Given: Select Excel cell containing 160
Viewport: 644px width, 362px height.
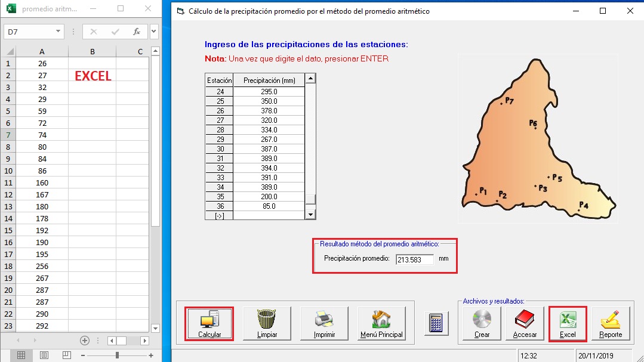Looking at the screenshot, I should click(42, 182).
